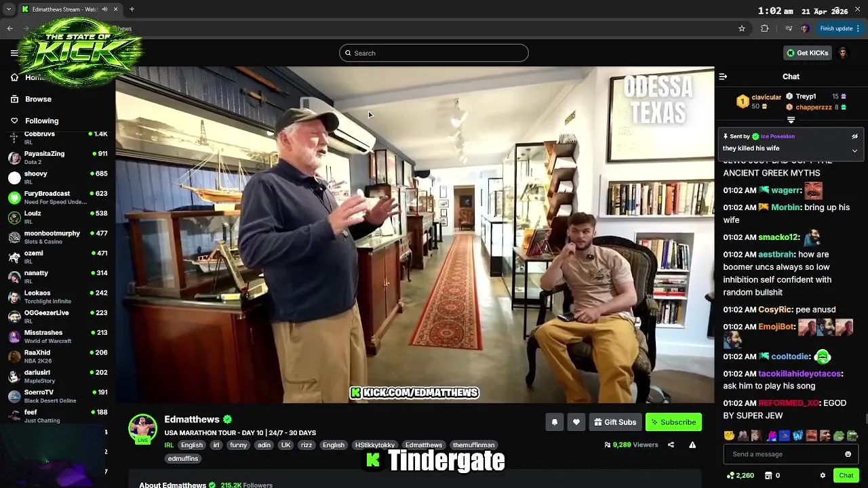
Task: Click the heart follow icon
Action: pyautogui.click(x=576, y=422)
